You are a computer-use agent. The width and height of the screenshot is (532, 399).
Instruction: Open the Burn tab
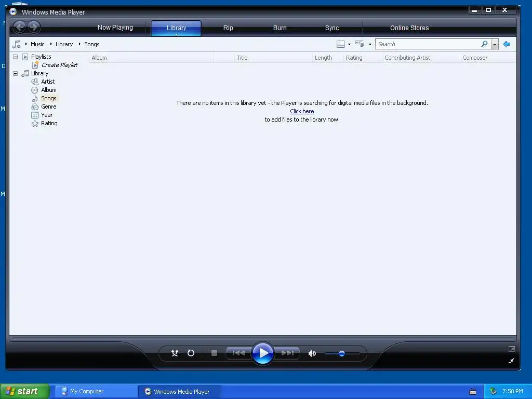click(x=280, y=28)
